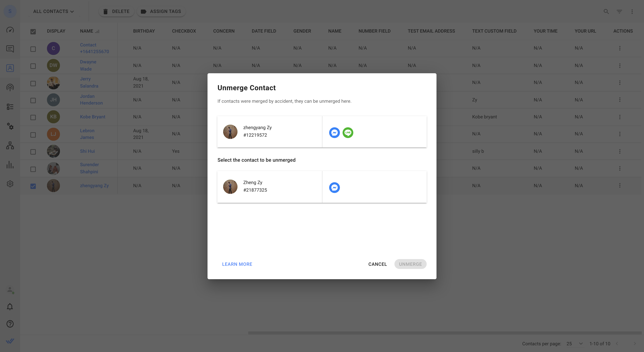Check the Contact +1641255670 row checkbox
The width and height of the screenshot is (644, 352).
[33, 49]
